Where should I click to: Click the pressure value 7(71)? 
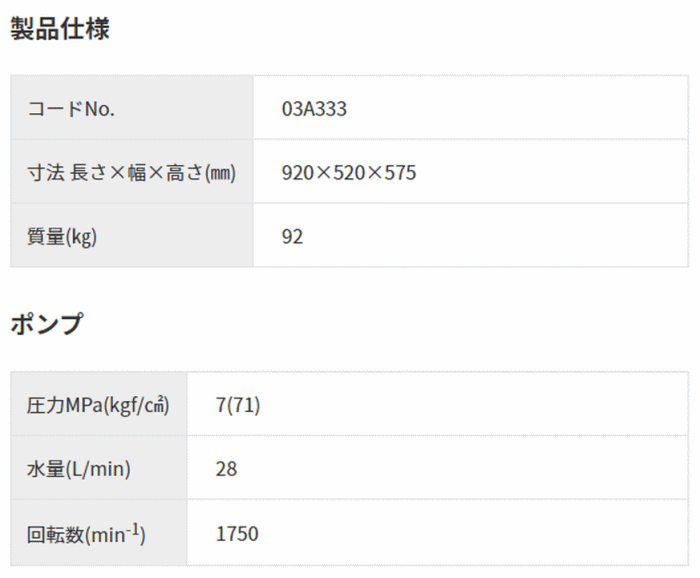[x=238, y=404]
